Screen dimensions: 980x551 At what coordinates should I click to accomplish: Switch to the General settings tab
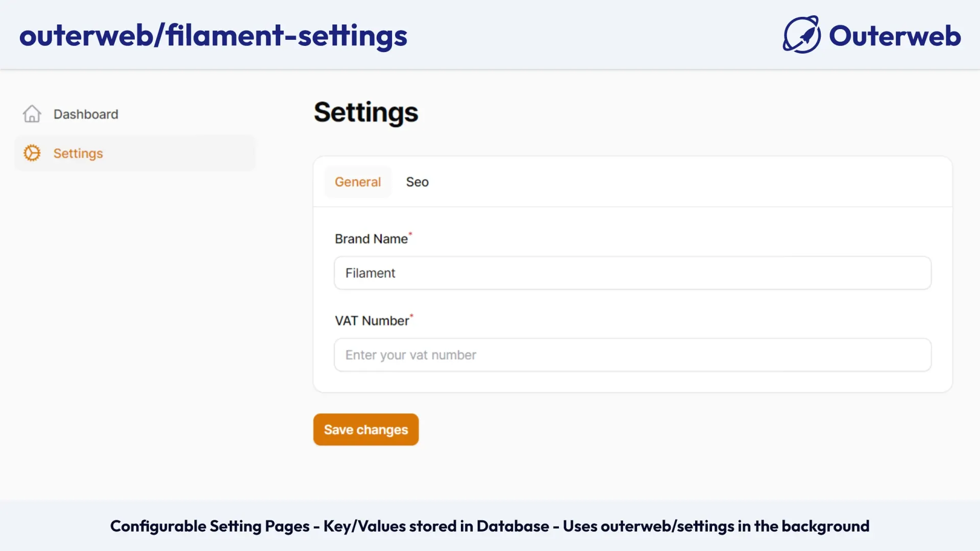pos(358,182)
